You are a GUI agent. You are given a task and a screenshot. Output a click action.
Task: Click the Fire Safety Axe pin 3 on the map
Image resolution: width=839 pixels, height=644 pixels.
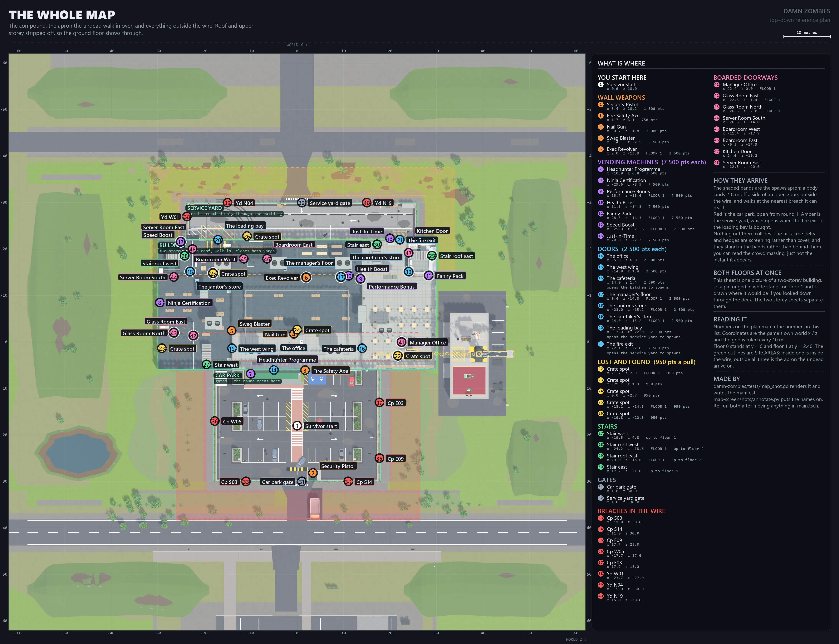(x=305, y=370)
